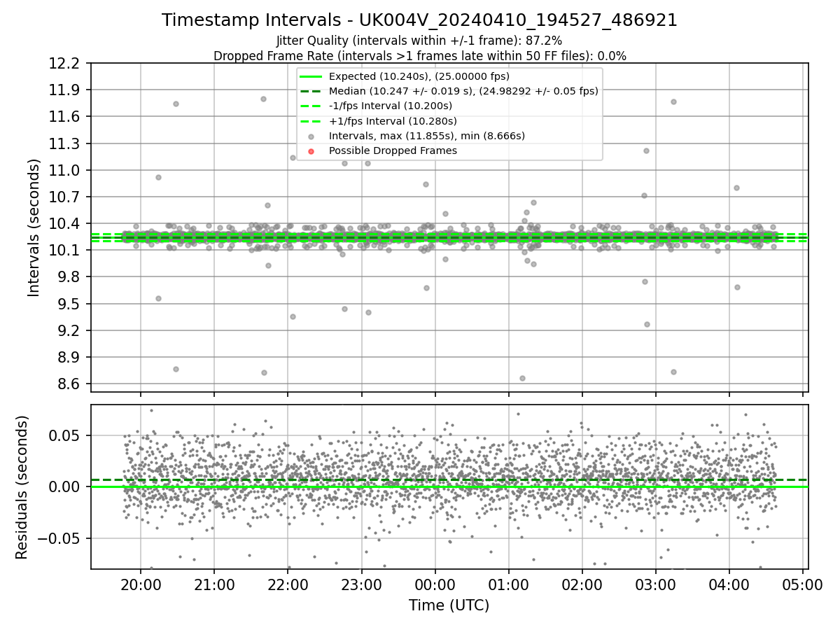
Task: Click the y-axis tick label "9.5"
Action: pyautogui.click(x=70, y=304)
